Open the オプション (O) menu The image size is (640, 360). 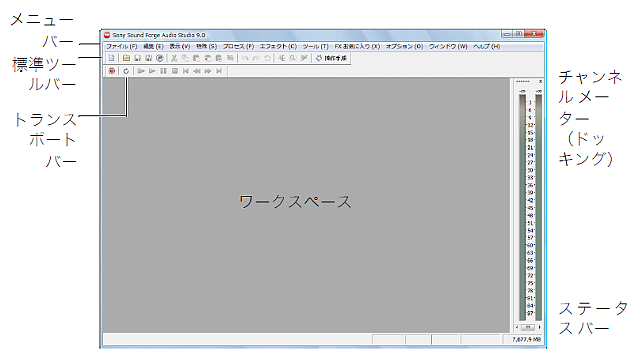click(404, 47)
